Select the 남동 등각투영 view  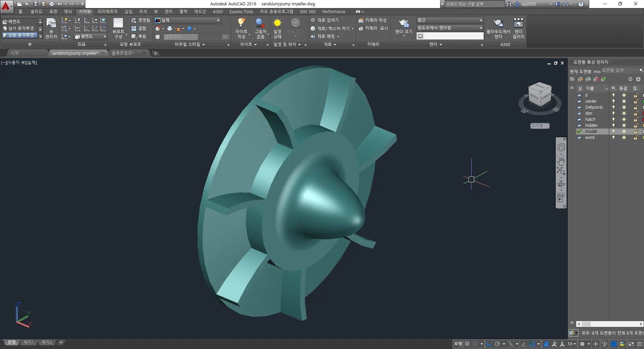point(21,35)
